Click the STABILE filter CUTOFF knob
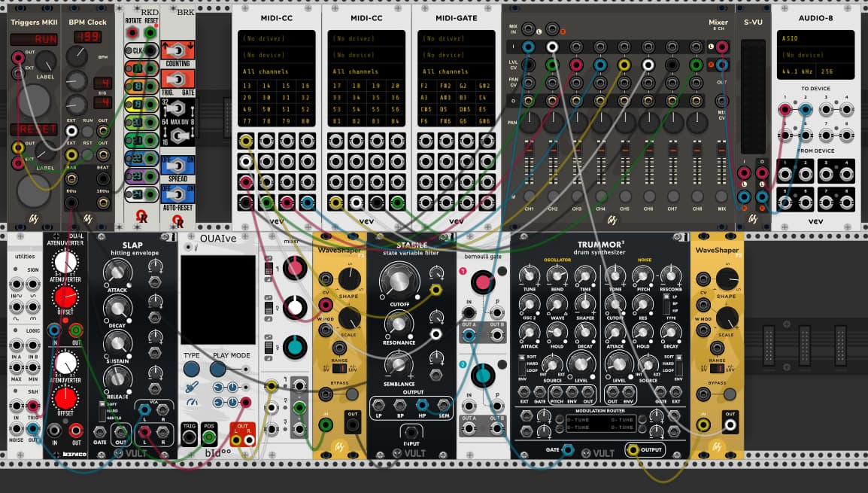This screenshot has height=493, width=868. [399, 282]
